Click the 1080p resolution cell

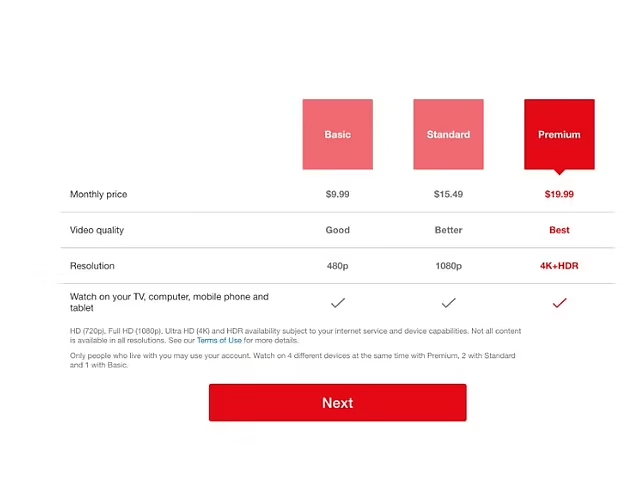448,266
